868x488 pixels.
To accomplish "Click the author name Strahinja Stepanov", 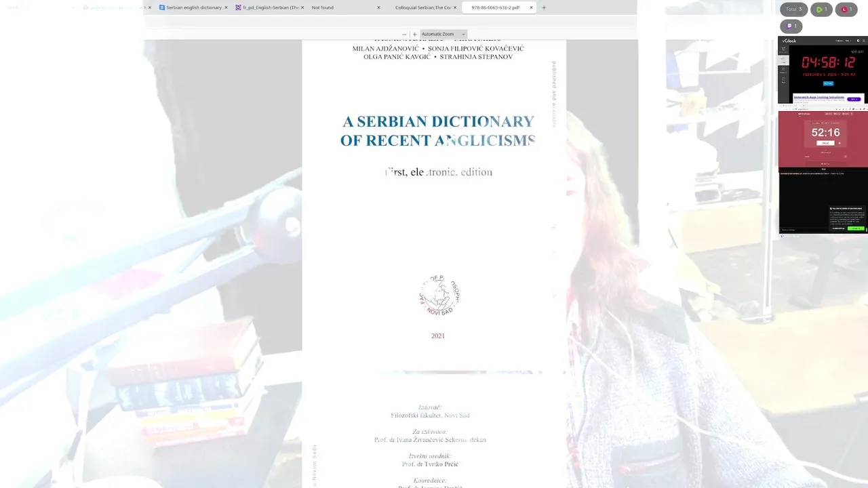I will pyautogui.click(x=476, y=57).
